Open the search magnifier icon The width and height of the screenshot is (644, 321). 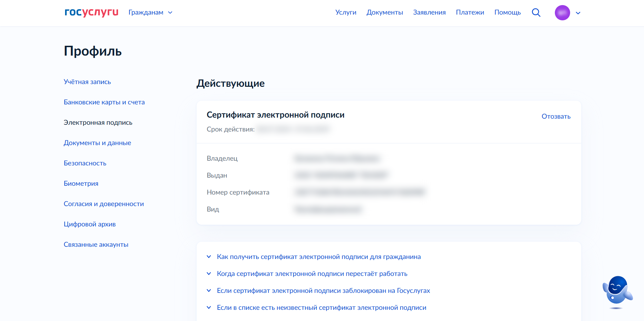click(x=536, y=13)
